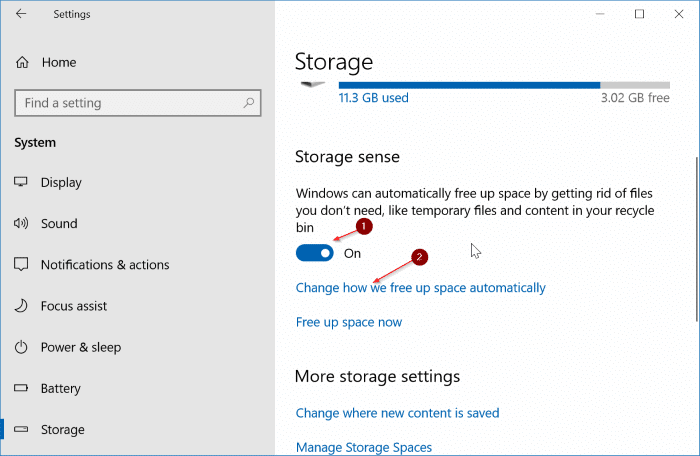Select the Sound speaker icon
This screenshot has width=700, height=456.
pos(22,224)
